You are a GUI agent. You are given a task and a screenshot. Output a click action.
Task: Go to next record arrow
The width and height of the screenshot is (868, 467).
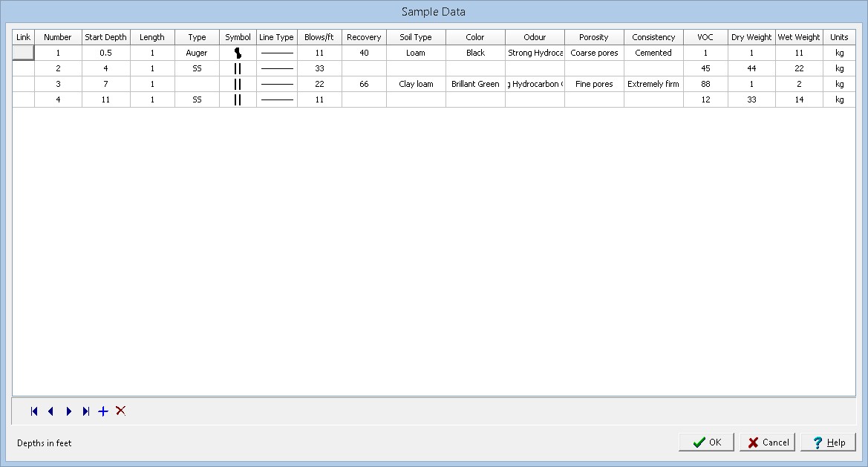click(68, 411)
